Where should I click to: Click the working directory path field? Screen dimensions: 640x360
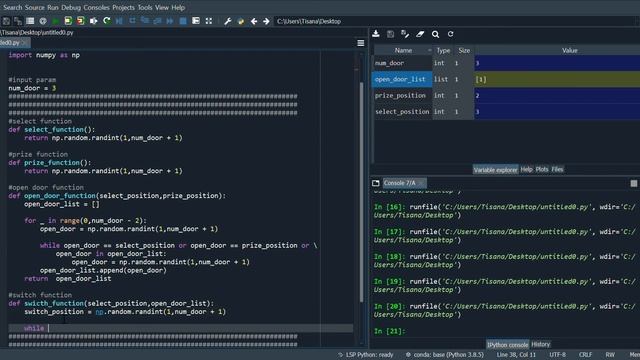[456, 21]
